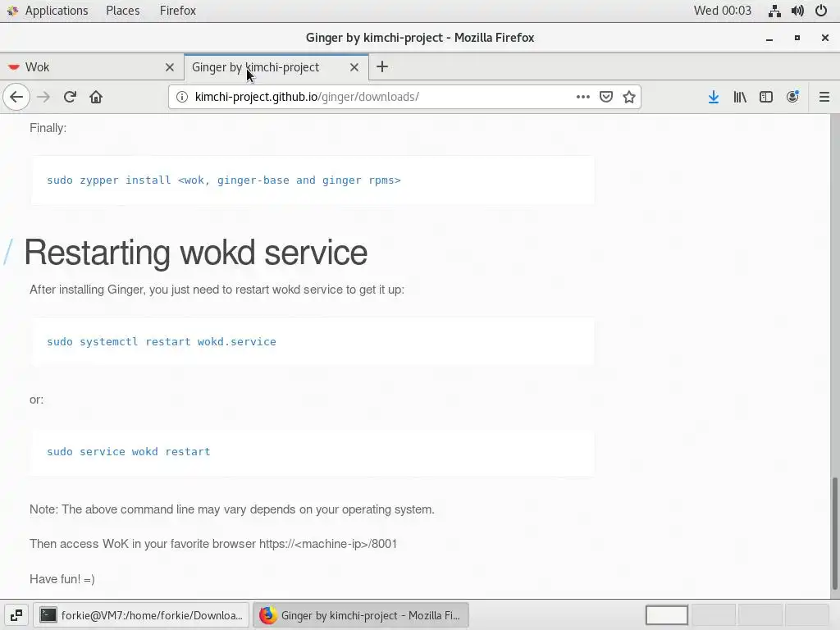Screen dimensions: 840x630
Task: Click the page vertical scrollbar thumb
Action: tap(834, 534)
